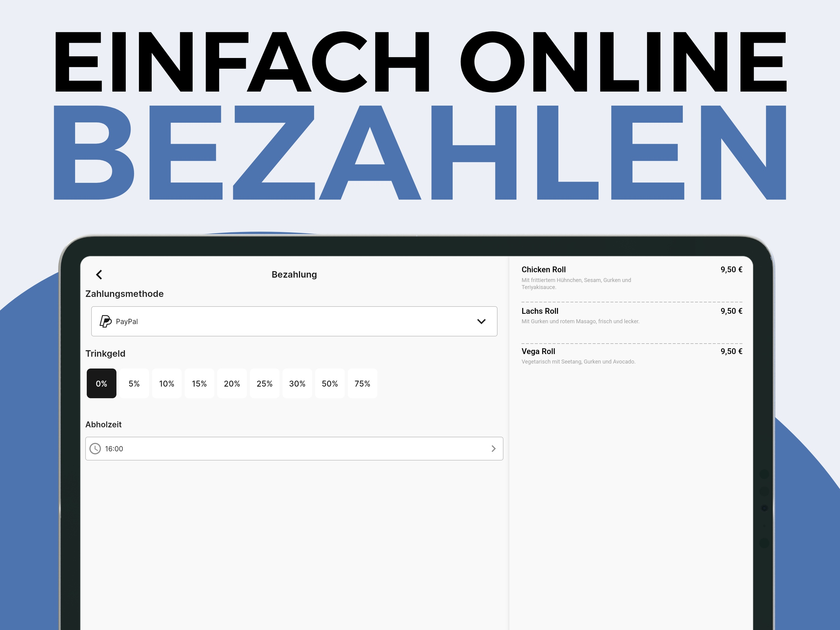Click the Bezahlung page title

[x=294, y=275]
